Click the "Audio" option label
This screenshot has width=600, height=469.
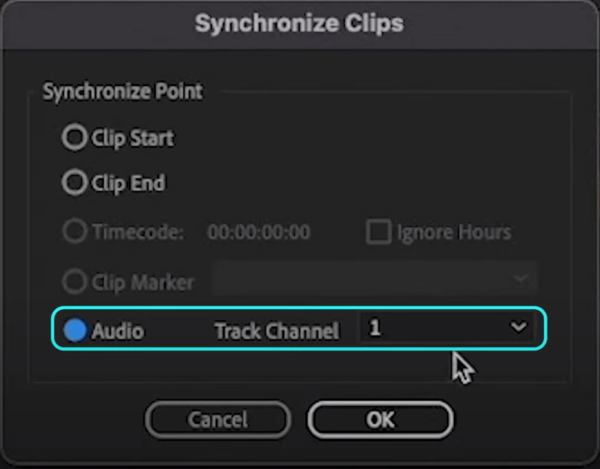(x=117, y=331)
